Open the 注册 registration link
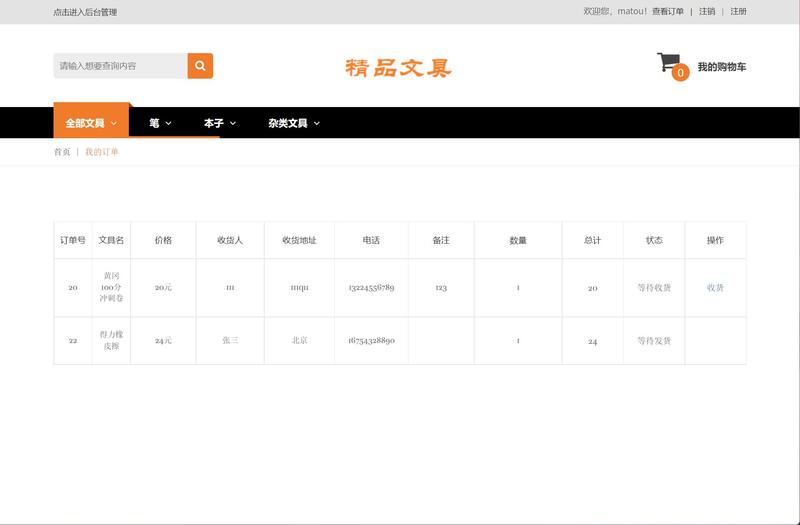 pos(738,11)
